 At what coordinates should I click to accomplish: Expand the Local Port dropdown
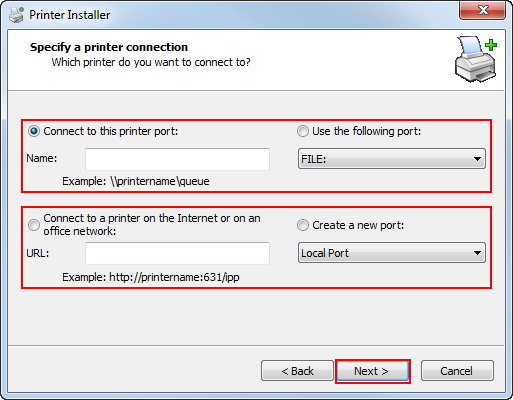(x=392, y=253)
